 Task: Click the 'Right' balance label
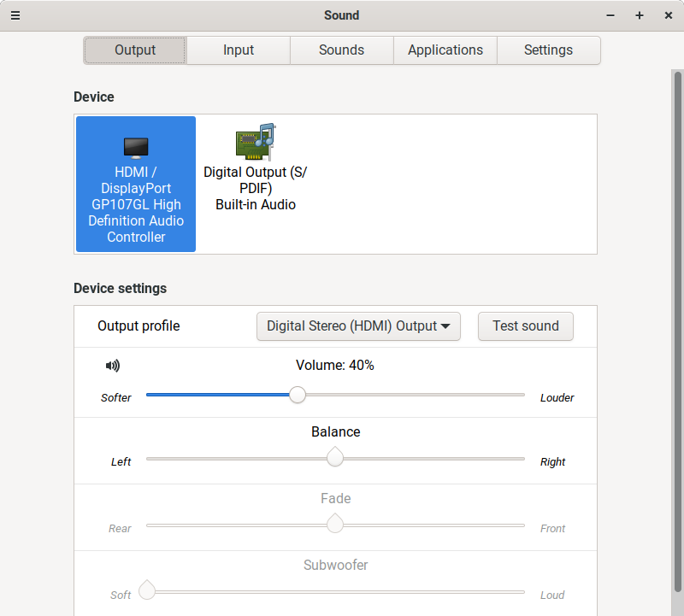click(x=552, y=461)
